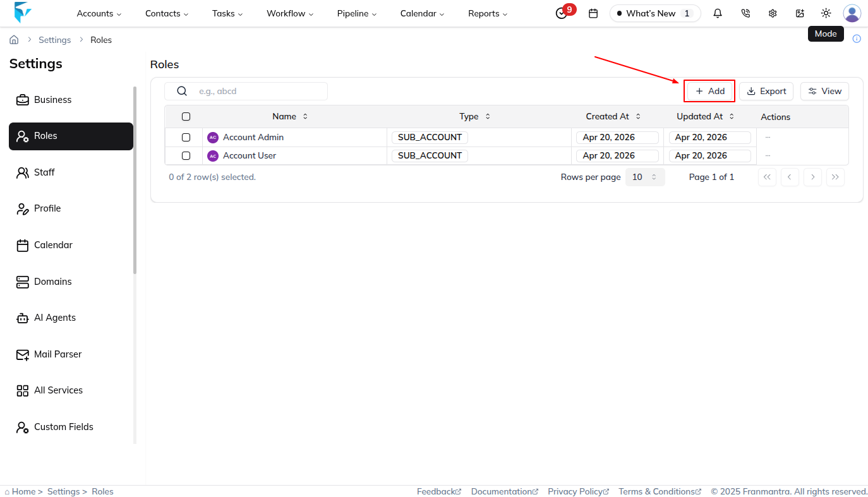The width and height of the screenshot is (868, 497).
Task: Select the Account User row checkbox
Action: (x=186, y=156)
